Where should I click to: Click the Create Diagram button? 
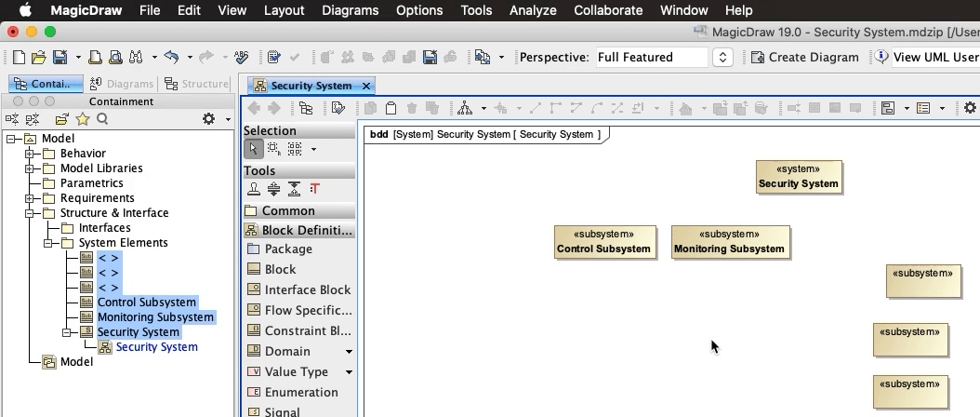tap(804, 58)
